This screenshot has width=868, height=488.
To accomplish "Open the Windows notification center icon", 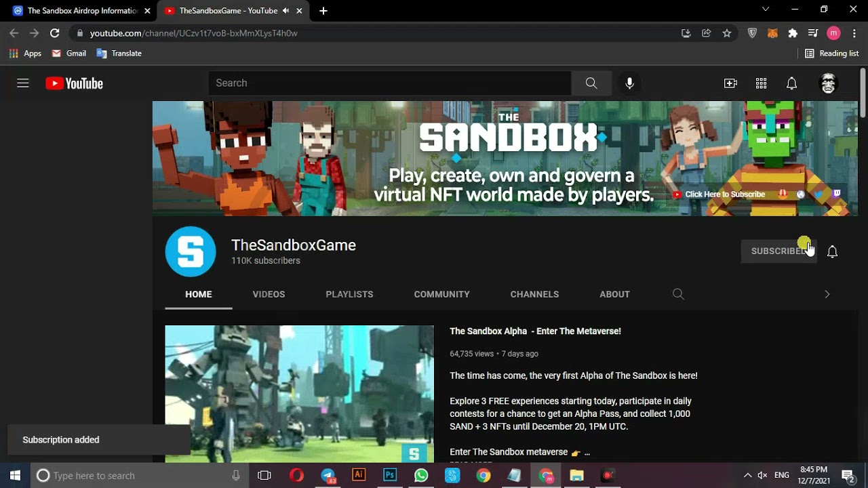I will point(847,476).
